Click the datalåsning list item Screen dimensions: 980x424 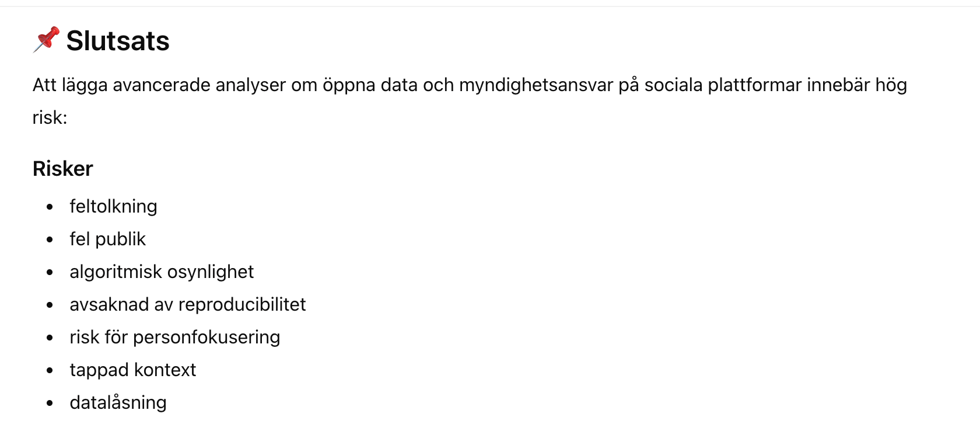click(118, 402)
